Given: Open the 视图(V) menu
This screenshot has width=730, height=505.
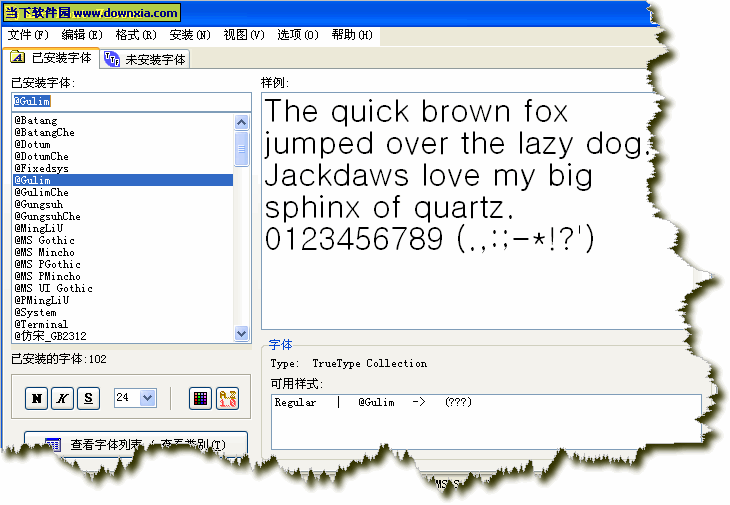Looking at the screenshot, I should [244, 35].
